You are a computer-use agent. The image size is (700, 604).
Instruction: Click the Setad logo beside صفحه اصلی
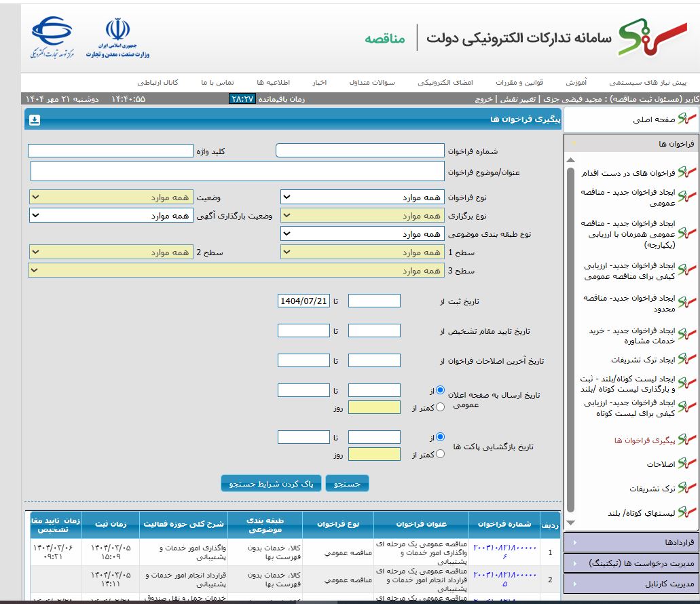(x=689, y=119)
